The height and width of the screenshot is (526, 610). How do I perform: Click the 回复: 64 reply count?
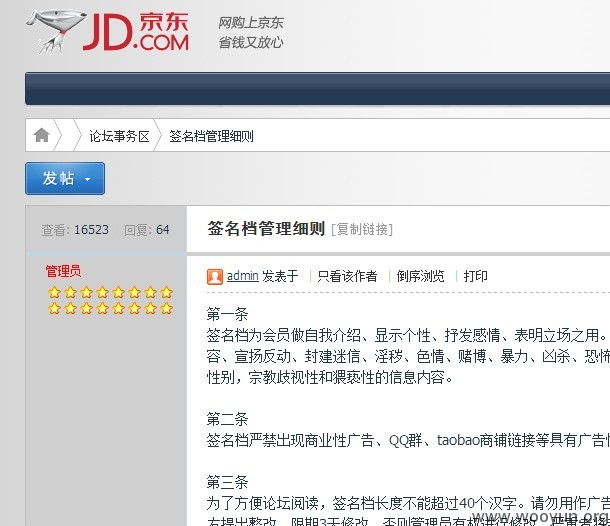(147, 230)
